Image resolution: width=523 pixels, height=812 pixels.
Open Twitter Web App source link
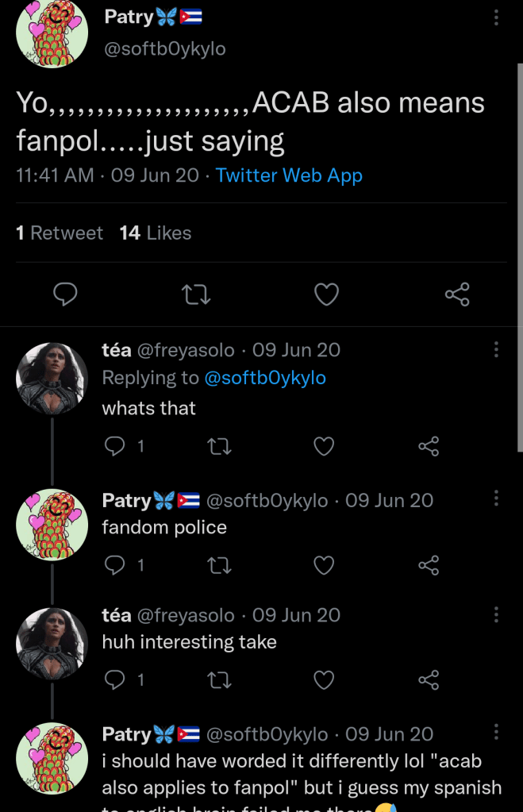[289, 175]
